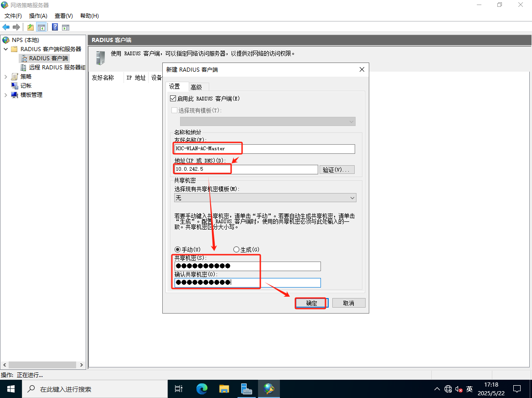Viewport: 532px width, 398px height.
Task: Click the Back arrow toolbar icon
Action: (6, 27)
